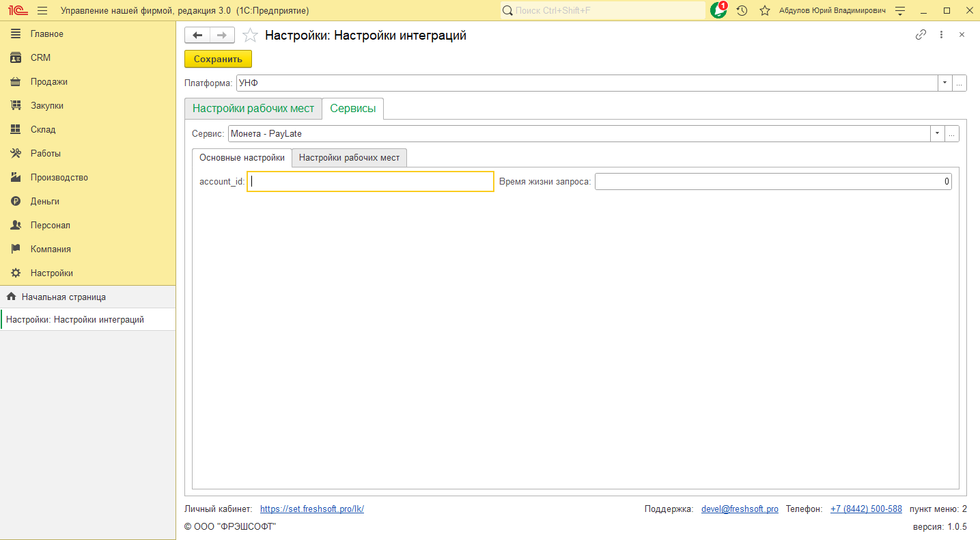
Task: Email support at devel@freshsoft.pro
Action: pyautogui.click(x=740, y=509)
